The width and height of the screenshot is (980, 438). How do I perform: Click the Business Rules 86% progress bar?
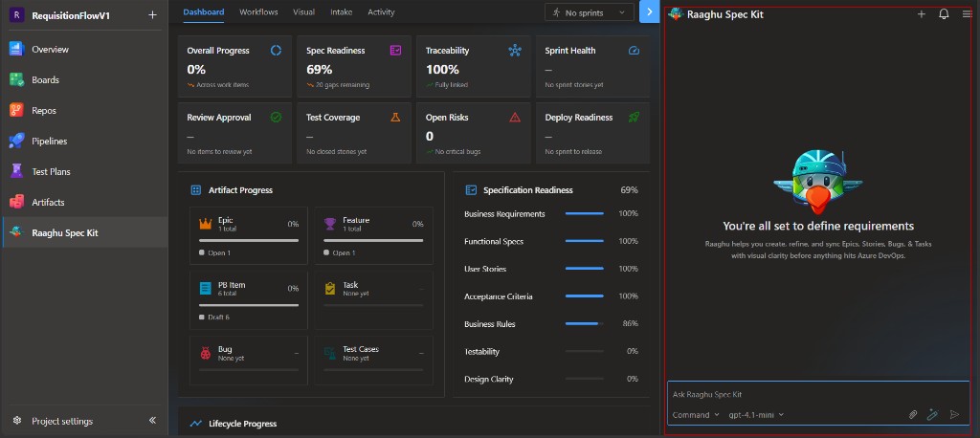point(585,323)
